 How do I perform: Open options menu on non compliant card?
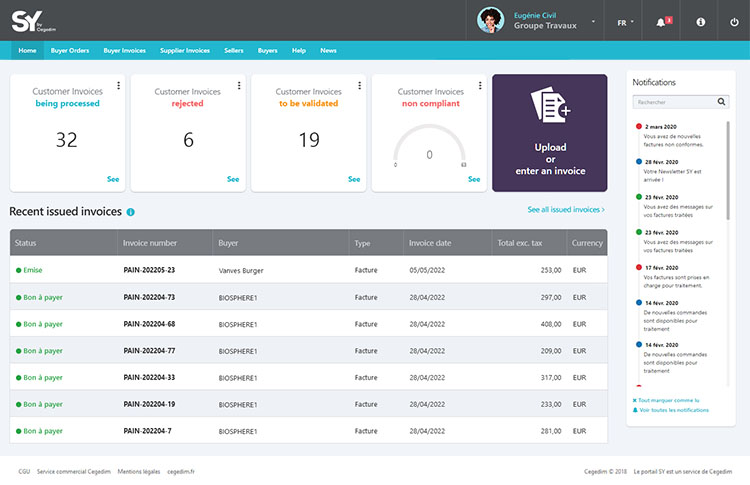click(480, 86)
